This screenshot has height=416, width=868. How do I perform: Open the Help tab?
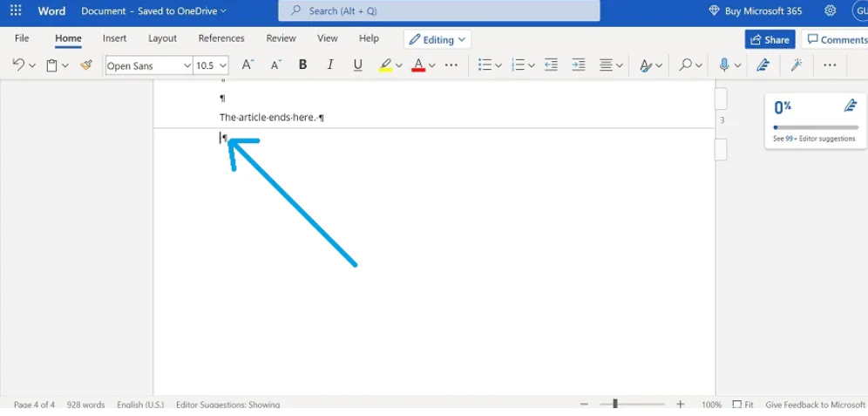[x=369, y=38]
